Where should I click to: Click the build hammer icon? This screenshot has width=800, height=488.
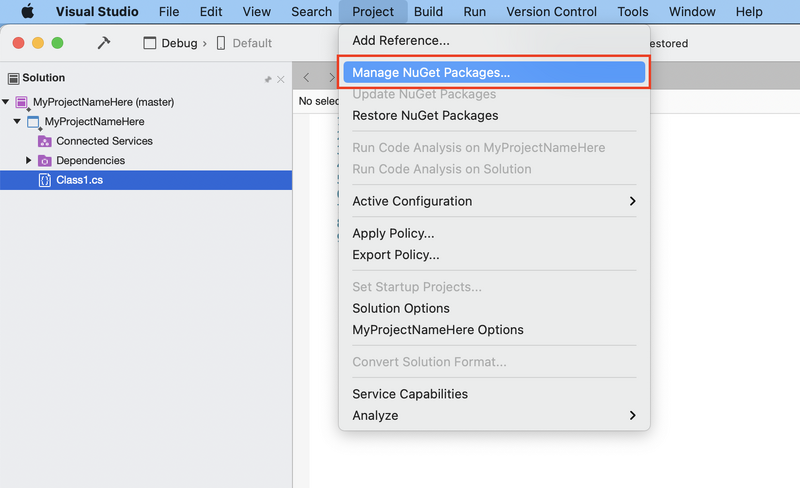point(104,43)
